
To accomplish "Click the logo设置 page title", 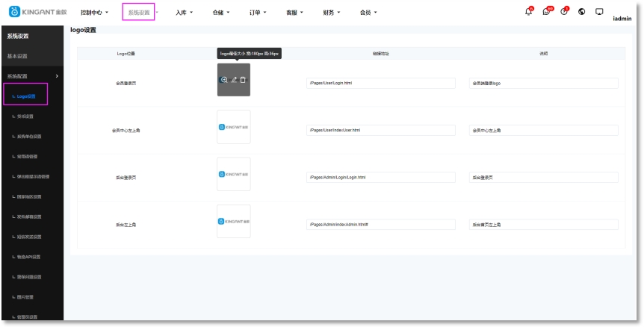I will [83, 30].
